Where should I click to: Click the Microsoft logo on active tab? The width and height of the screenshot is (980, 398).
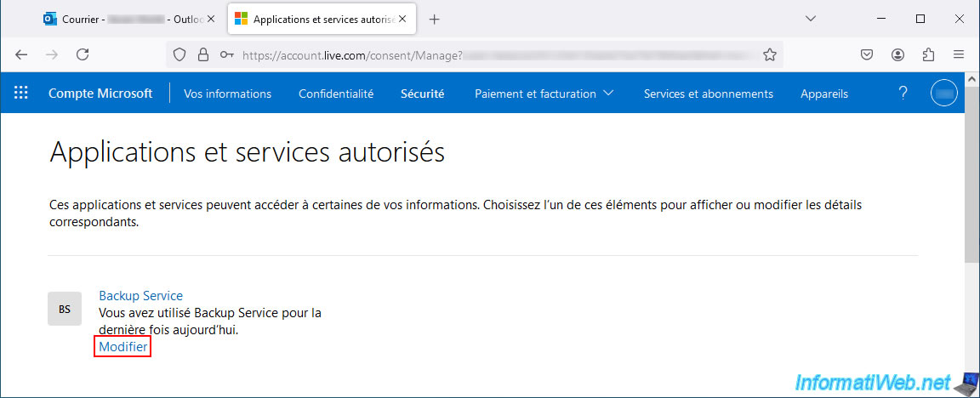click(241, 20)
